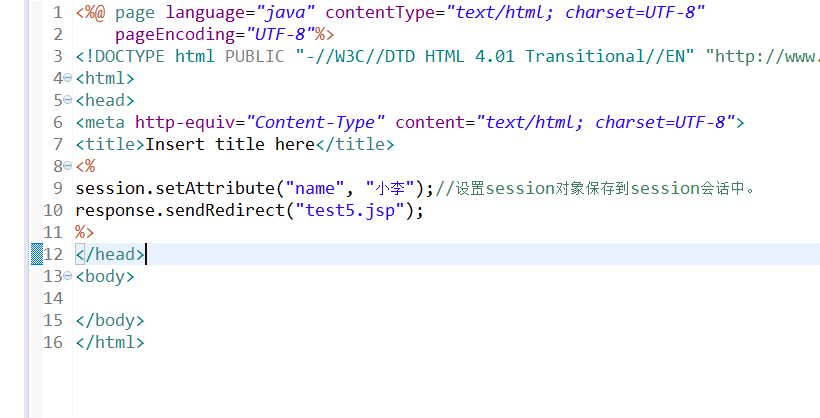Click the text 'language' attribute on line 1
The width and height of the screenshot is (820, 418).
pos(206,13)
